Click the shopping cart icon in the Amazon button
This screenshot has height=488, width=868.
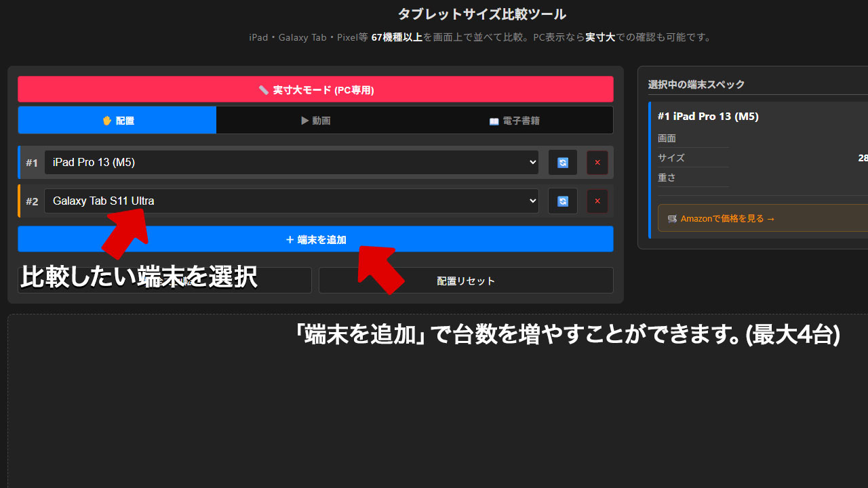click(x=672, y=218)
